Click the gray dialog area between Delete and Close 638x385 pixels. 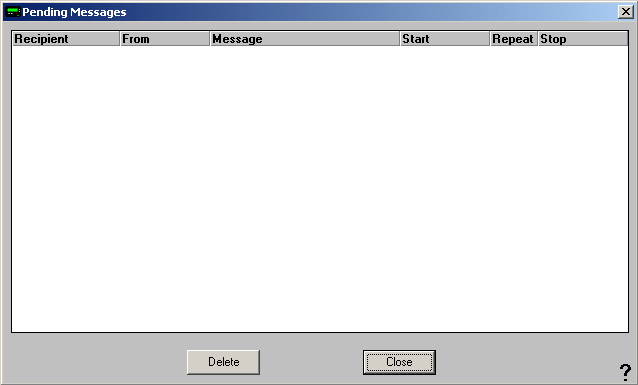point(311,362)
